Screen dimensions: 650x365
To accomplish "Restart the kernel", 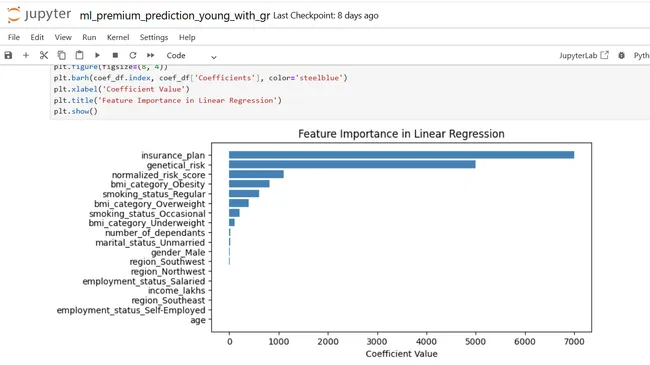I will [x=133, y=55].
